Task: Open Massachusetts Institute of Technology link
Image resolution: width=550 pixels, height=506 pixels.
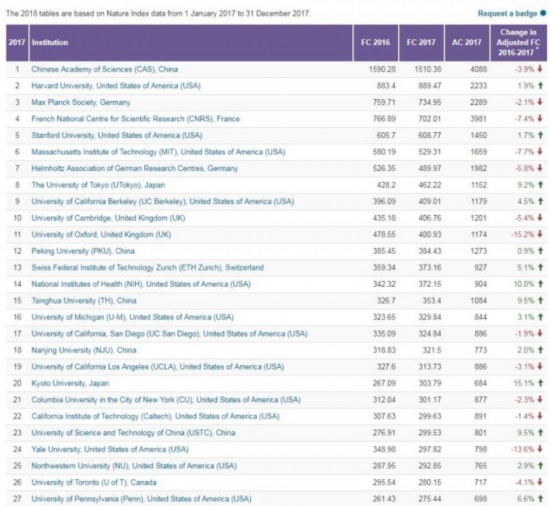Action: 158,152
